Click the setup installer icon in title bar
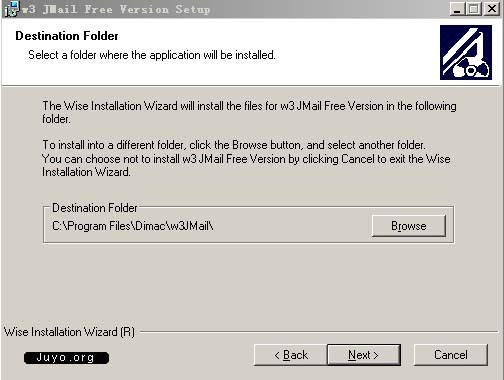 click(11, 9)
